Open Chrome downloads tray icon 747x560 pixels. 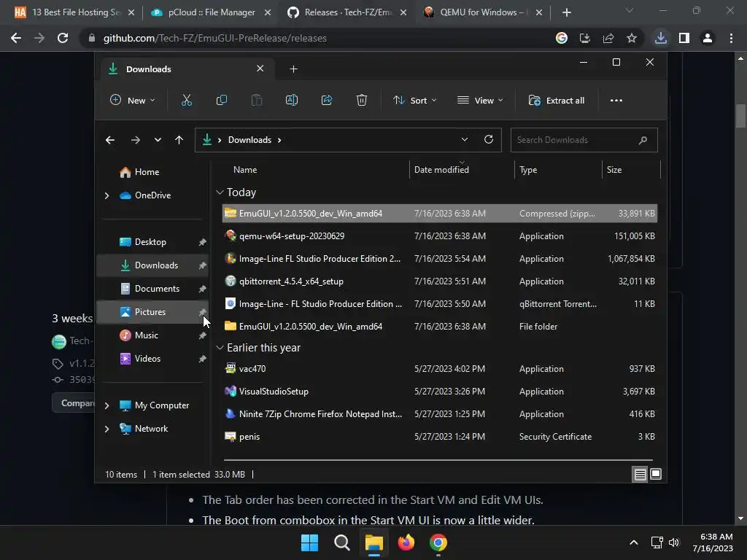tap(661, 38)
